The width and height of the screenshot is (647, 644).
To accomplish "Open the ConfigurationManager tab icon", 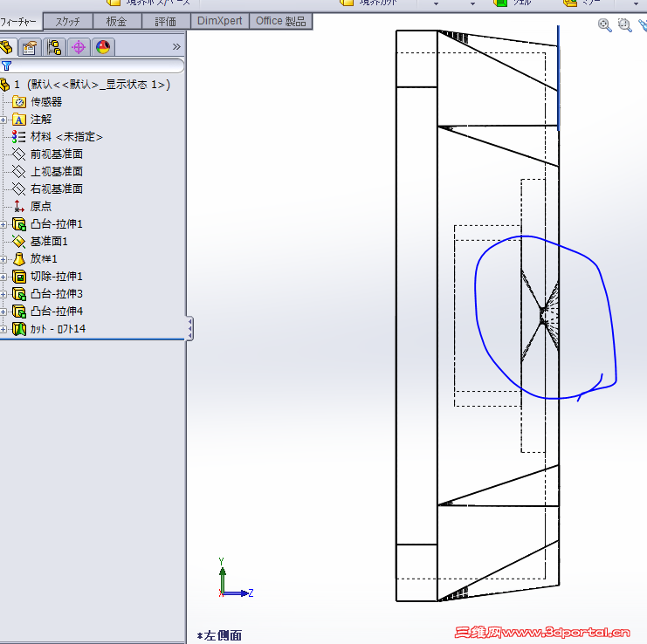I will pyautogui.click(x=54, y=47).
